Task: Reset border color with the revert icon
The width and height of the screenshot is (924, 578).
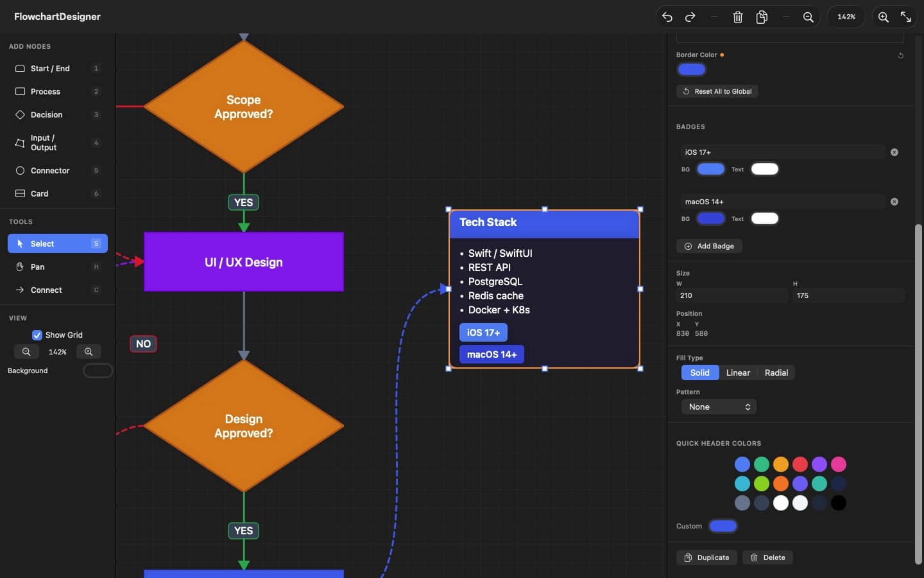Action: click(x=901, y=56)
